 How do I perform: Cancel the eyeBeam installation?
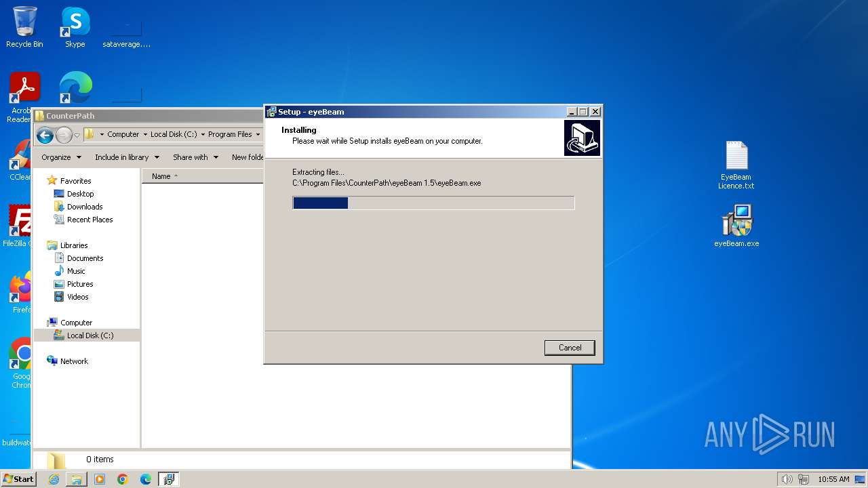pyautogui.click(x=570, y=348)
